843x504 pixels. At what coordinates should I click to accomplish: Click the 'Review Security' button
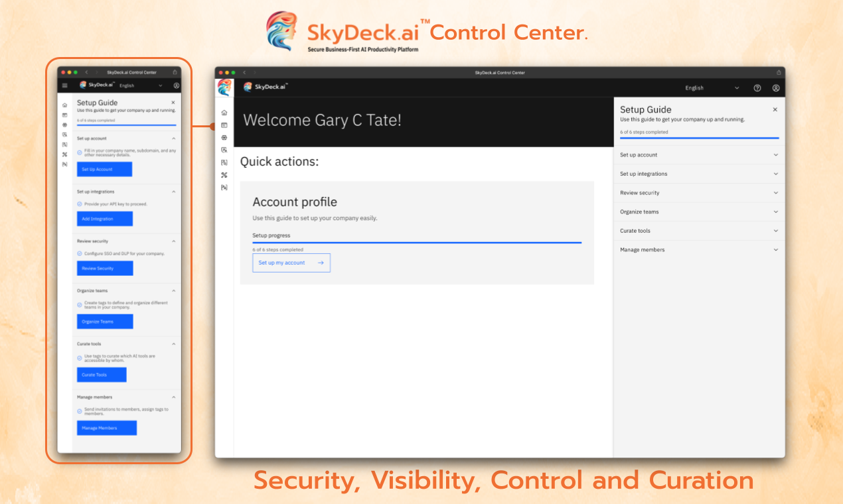point(105,269)
